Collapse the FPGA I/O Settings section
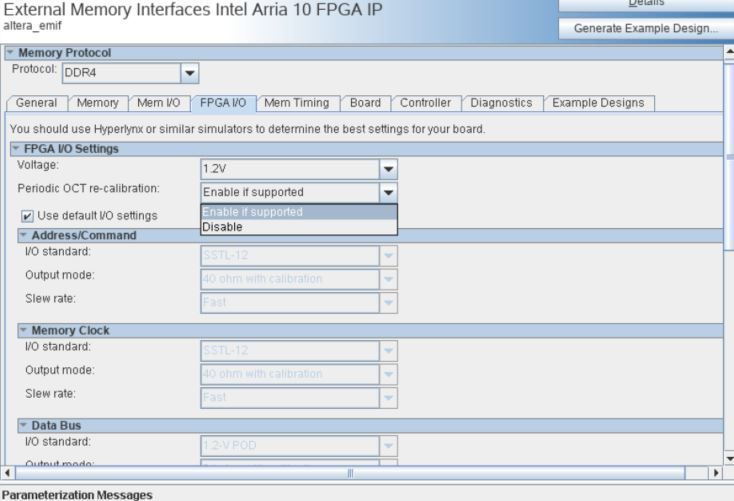 click(x=16, y=149)
